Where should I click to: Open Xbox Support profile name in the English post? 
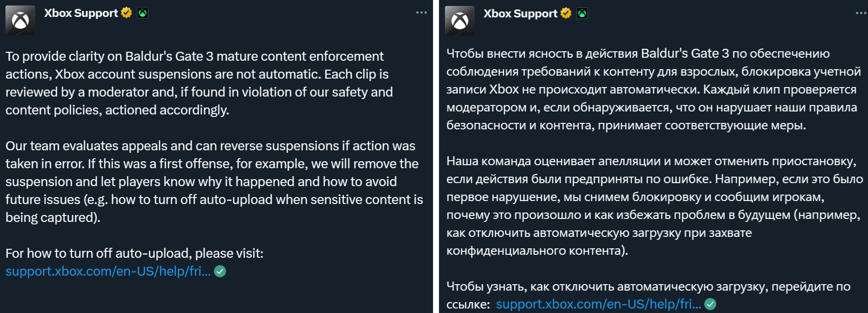pyautogui.click(x=81, y=13)
